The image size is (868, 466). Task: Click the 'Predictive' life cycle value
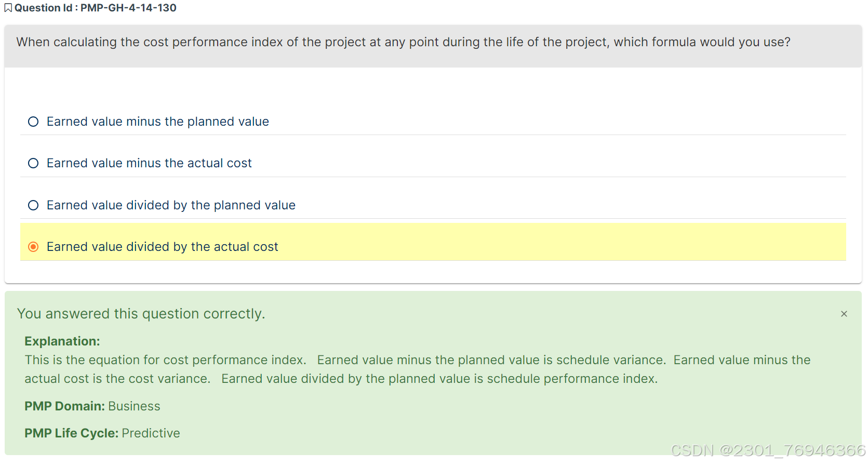[x=151, y=433]
